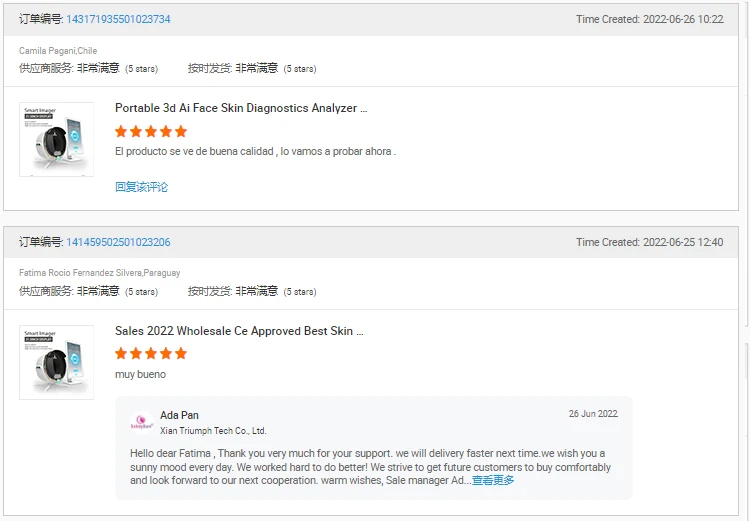Click the 26 Jun 2022 reply date

pyautogui.click(x=593, y=414)
